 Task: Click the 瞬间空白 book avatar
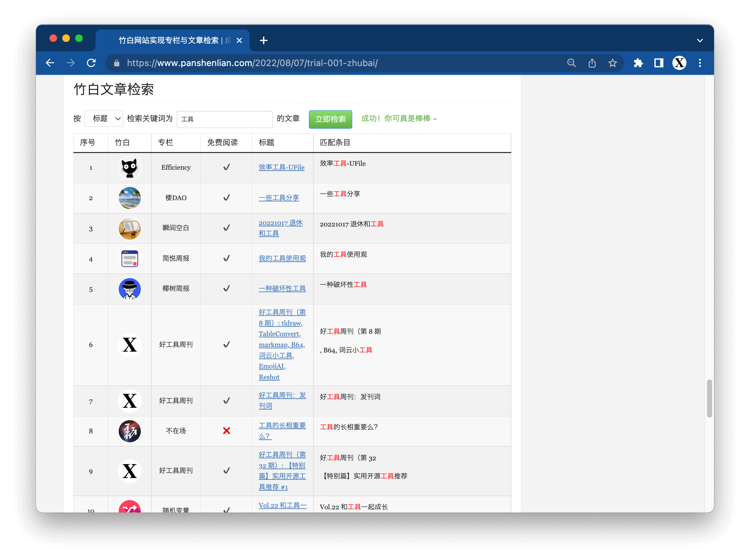point(130,228)
